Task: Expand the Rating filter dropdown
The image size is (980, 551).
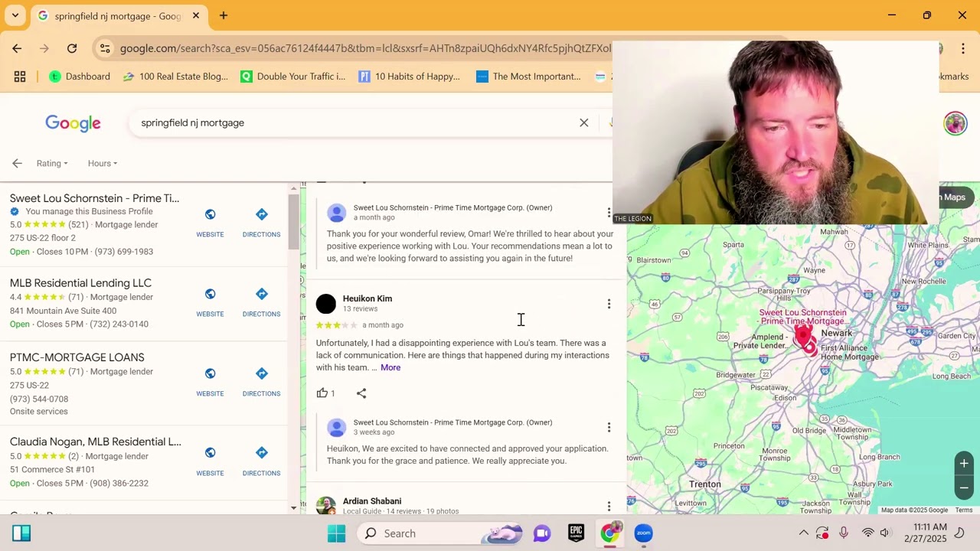Action: [52, 163]
